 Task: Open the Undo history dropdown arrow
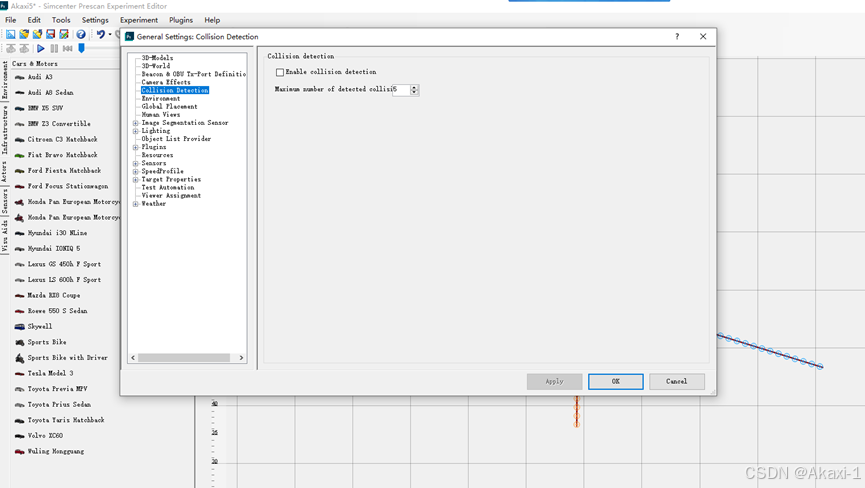coord(110,34)
